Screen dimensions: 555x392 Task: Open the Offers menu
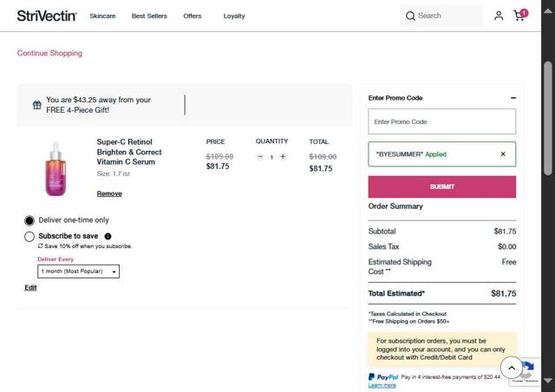tap(193, 16)
